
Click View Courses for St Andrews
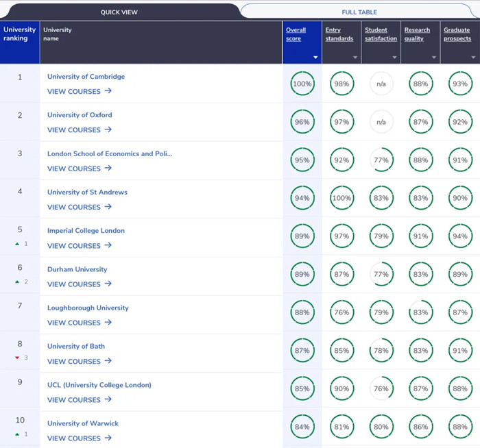click(80, 207)
